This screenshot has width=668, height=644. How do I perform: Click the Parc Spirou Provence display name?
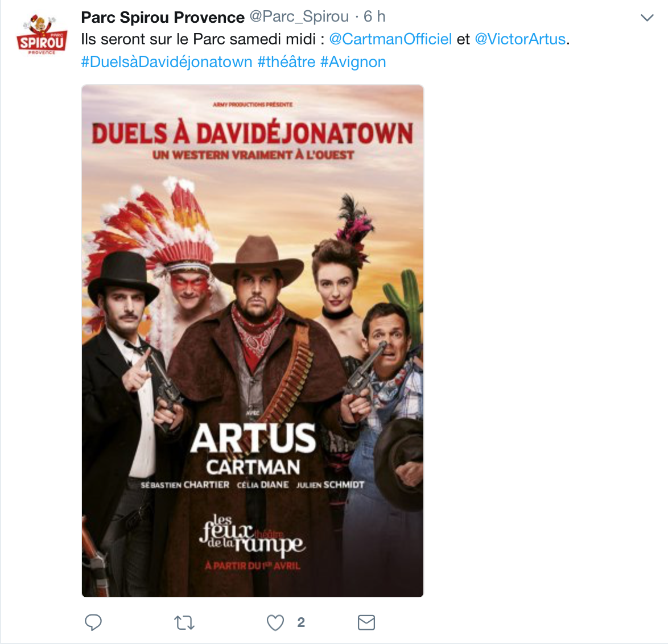coord(163,17)
